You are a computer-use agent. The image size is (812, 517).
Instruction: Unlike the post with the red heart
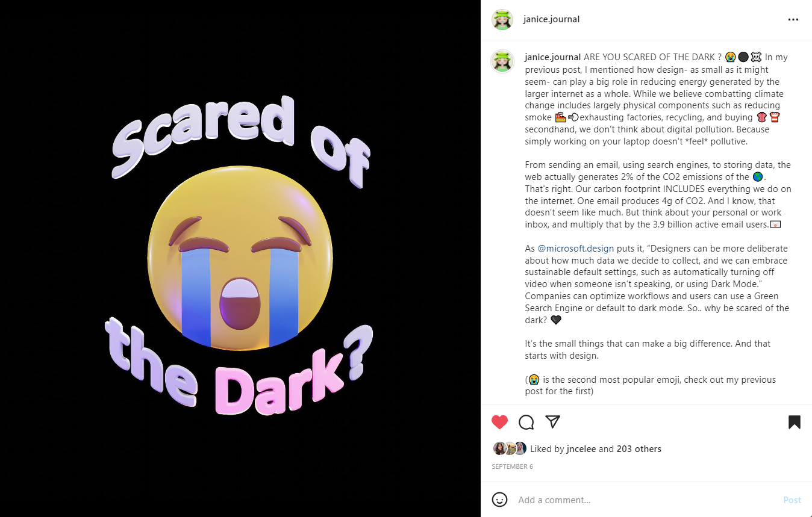[499, 422]
